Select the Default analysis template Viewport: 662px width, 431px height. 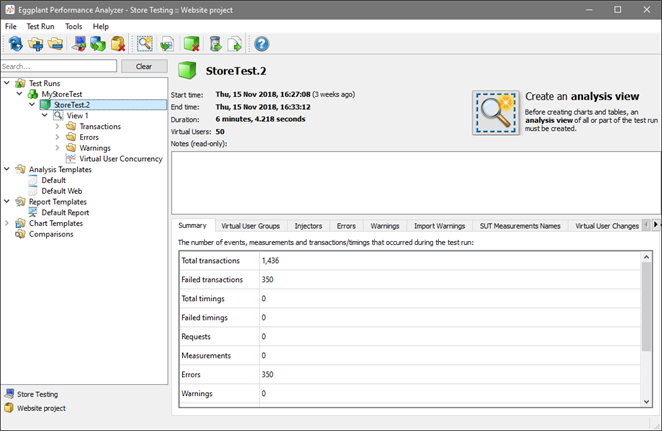click(x=54, y=180)
